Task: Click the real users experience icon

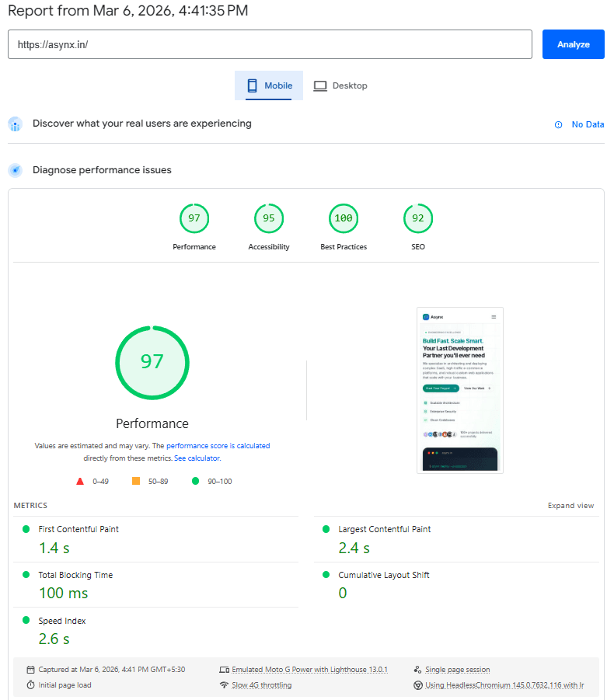Action: point(16,124)
